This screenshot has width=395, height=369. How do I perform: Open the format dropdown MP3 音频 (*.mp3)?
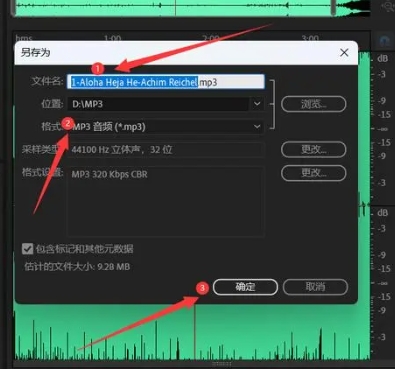(x=166, y=127)
